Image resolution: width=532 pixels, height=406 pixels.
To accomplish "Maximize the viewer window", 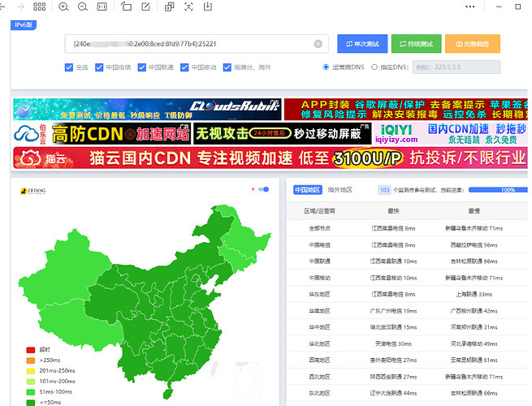I will point(517,6).
